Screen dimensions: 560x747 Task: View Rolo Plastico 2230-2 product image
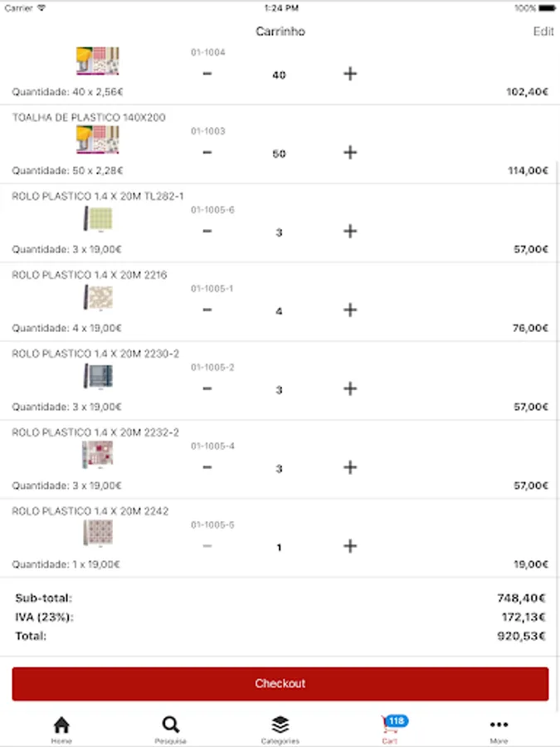(x=98, y=376)
